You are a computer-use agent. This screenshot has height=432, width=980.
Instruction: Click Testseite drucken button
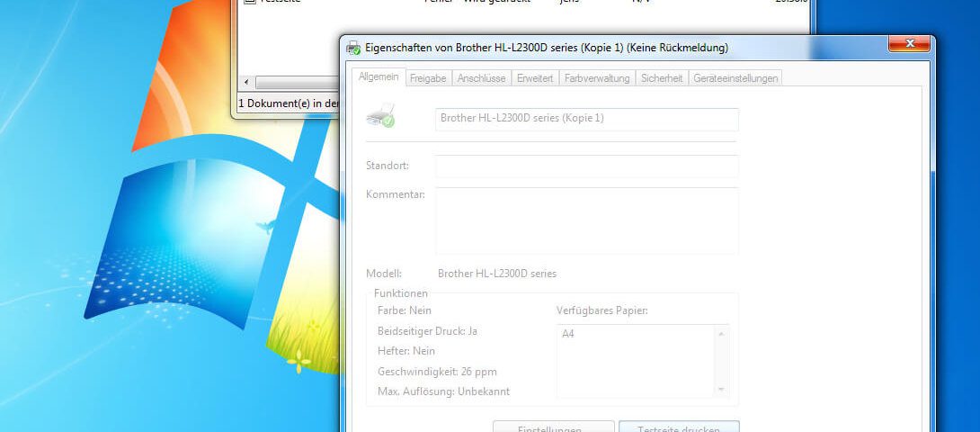pos(679,427)
